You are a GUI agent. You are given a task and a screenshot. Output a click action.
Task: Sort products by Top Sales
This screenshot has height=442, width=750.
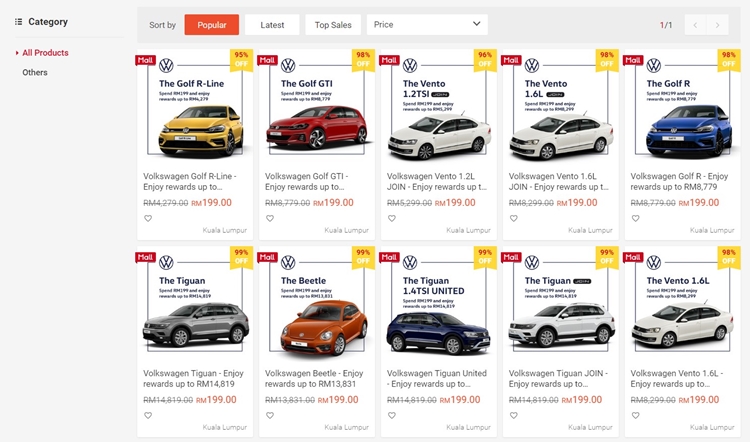[x=333, y=25]
